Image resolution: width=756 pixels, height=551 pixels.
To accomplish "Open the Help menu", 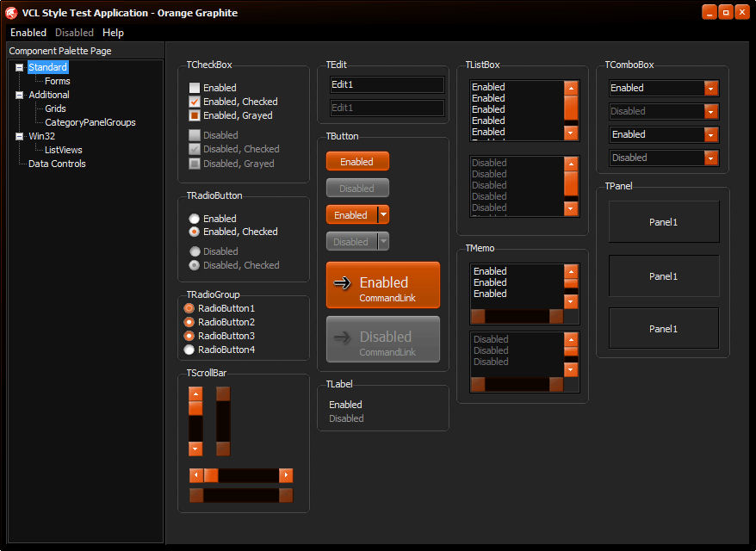I will 113,33.
